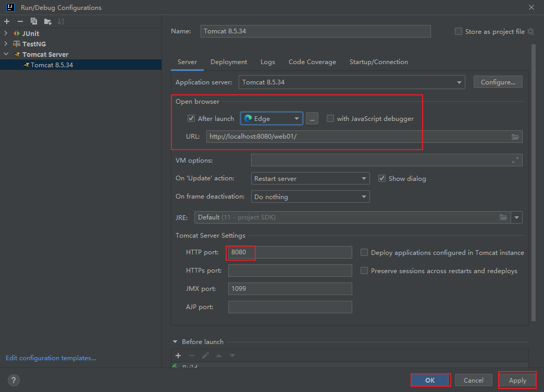This screenshot has width=544, height=392.
Task: Click the Edge browser icon
Action: point(248,119)
